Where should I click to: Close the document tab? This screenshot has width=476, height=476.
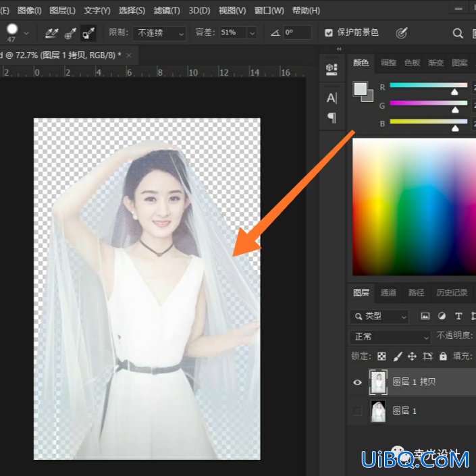point(129,55)
